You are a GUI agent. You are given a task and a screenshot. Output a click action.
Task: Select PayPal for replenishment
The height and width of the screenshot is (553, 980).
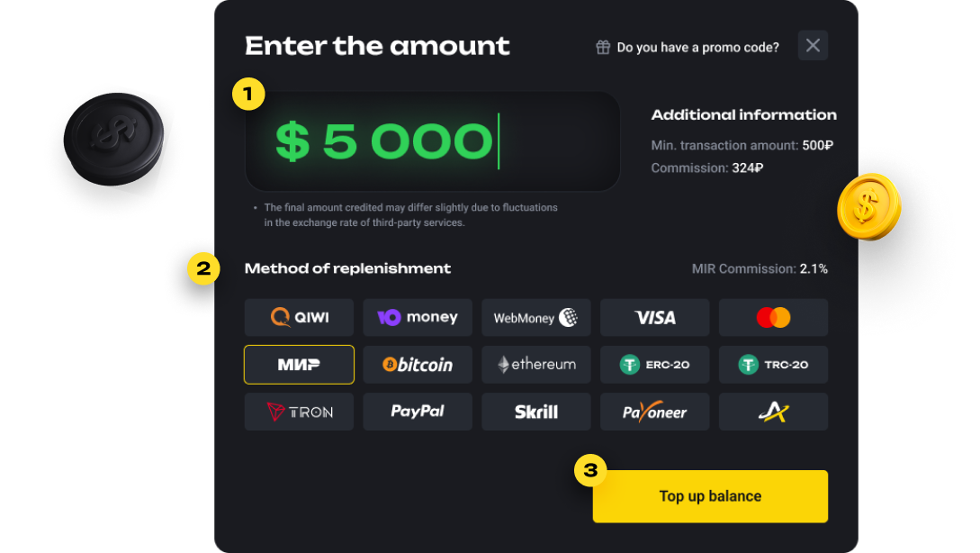point(418,412)
